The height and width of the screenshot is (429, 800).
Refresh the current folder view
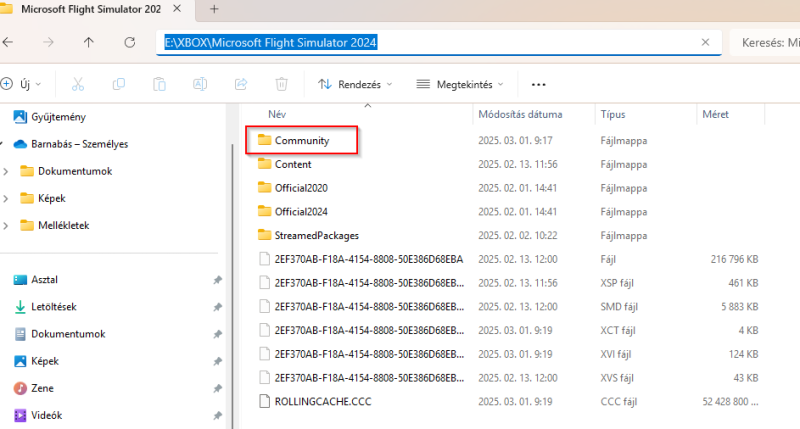click(x=130, y=42)
